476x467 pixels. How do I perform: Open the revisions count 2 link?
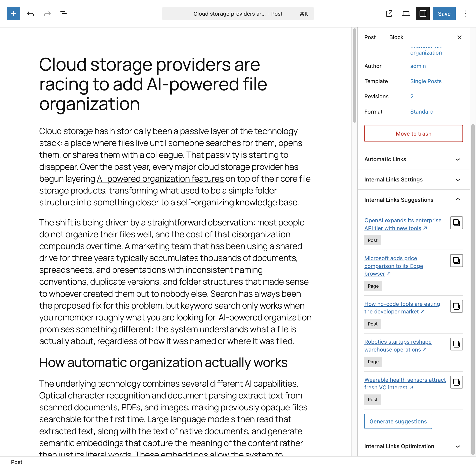[412, 96]
